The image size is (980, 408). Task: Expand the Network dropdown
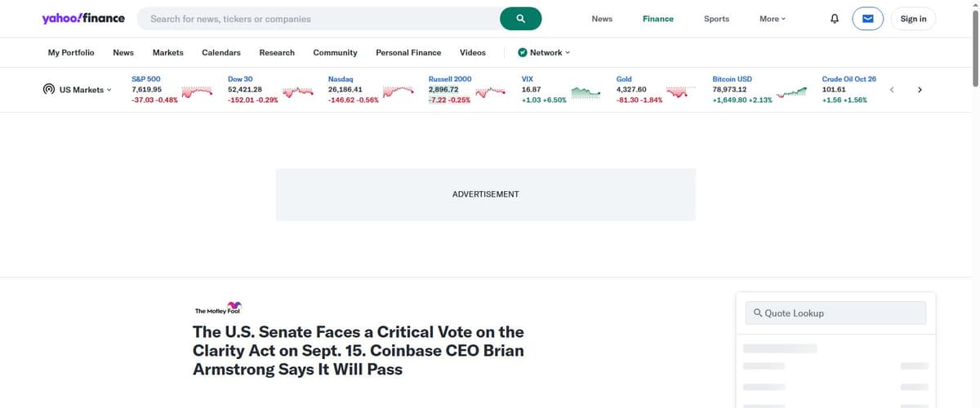point(550,52)
